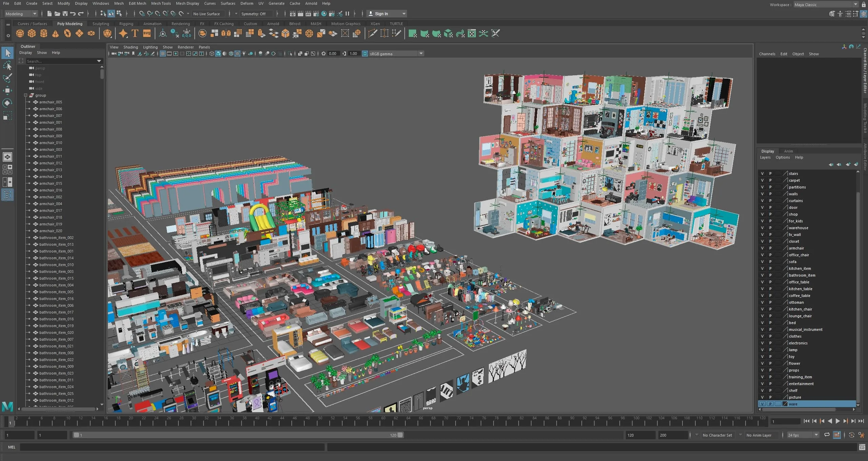
Task: Select the Scale tool in toolbox
Action: click(7, 116)
